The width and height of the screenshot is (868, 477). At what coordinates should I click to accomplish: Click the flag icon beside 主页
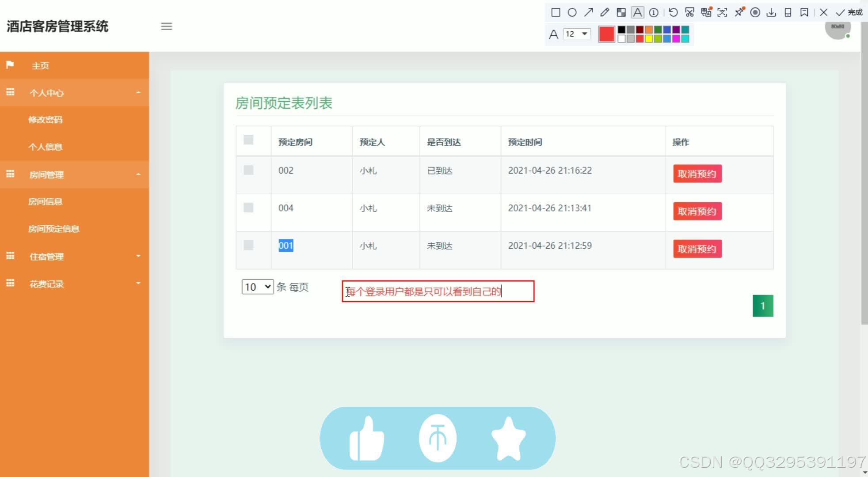click(10, 65)
